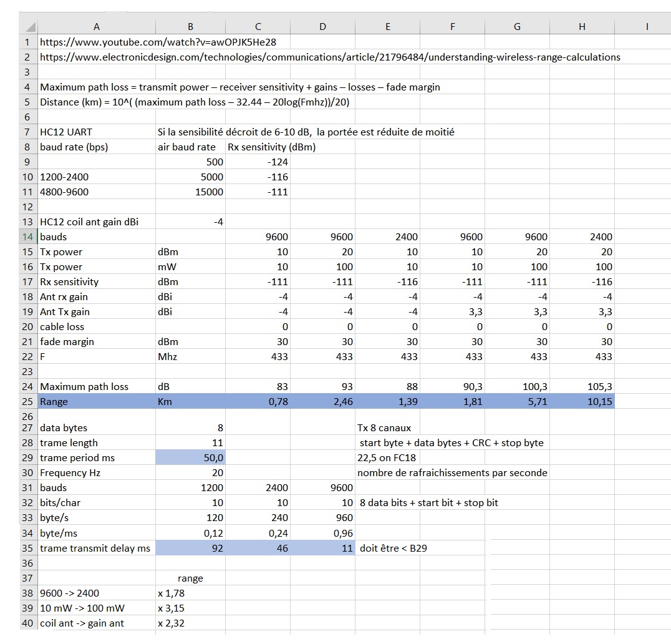This screenshot has width=671, height=644.
Task: Click column E header
Action: (x=387, y=27)
